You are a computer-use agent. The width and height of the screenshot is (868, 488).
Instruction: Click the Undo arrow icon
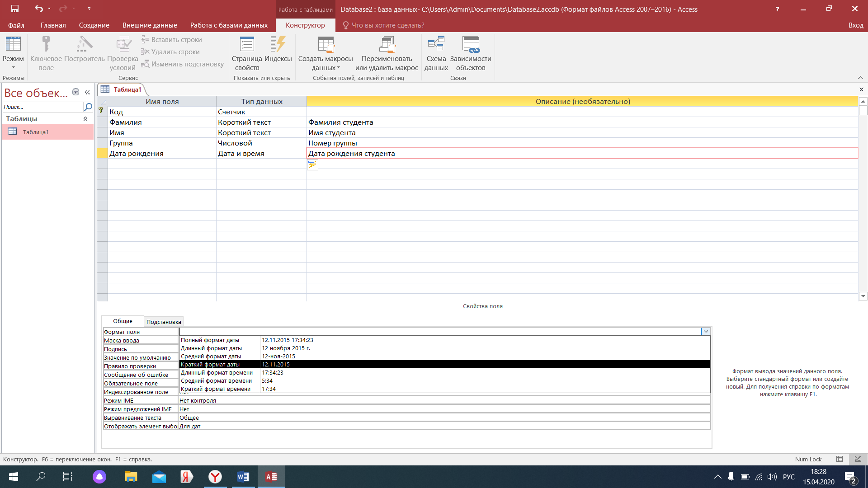39,9
